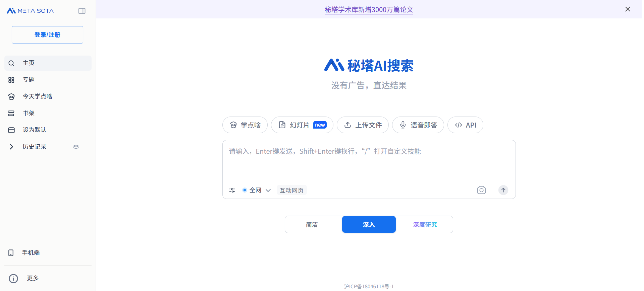The image size is (644, 291).
Task: Open 专题 in the sidebar
Action: [x=48, y=80]
